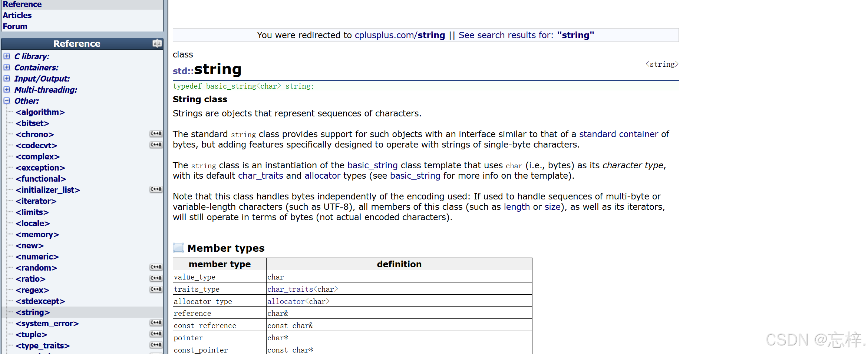Viewport: 868px width, 354px height.
Task: Open the <stdexcept> header reference
Action: (x=40, y=301)
